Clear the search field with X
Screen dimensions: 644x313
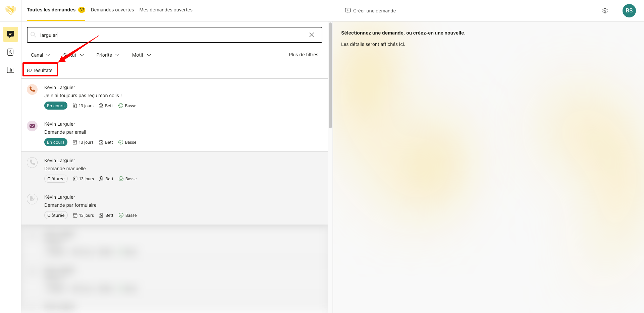point(311,35)
